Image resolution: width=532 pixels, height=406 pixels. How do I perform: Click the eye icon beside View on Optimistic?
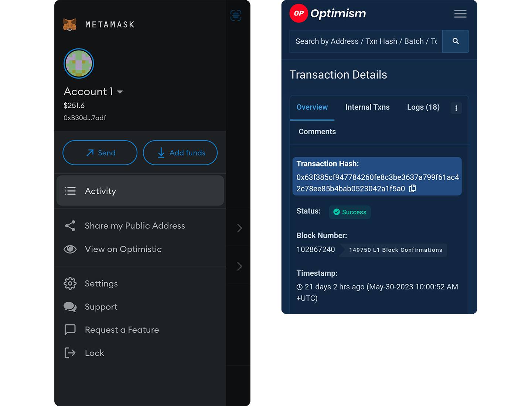[70, 249]
